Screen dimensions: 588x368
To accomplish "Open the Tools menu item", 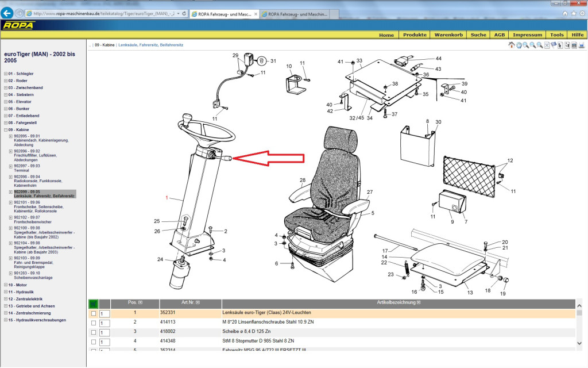I will pyautogui.click(x=557, y=35).
